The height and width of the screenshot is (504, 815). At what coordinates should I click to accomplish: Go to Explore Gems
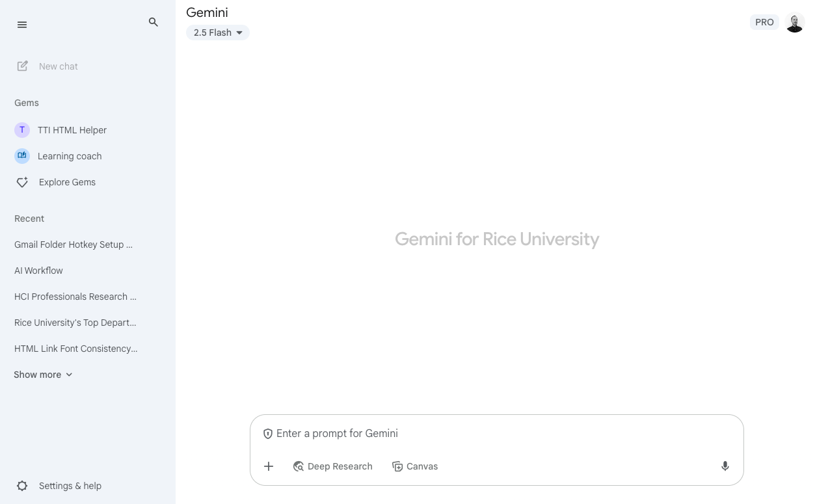(67, 182)
